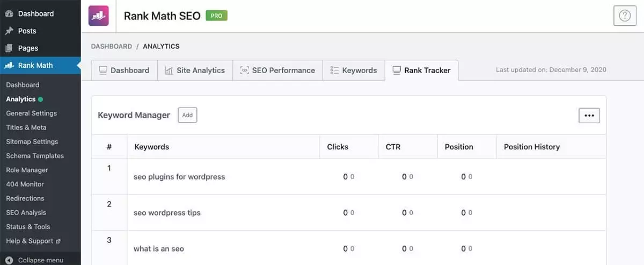Click the Position column header
Viewport: 644px width, 265px height.
tap(459, 147)
